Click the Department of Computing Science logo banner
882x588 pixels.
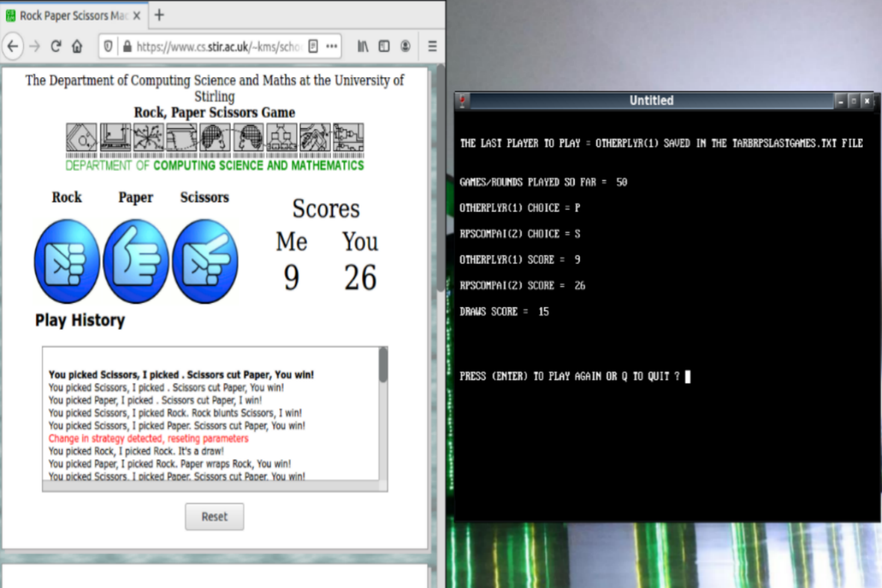[215, 147]
